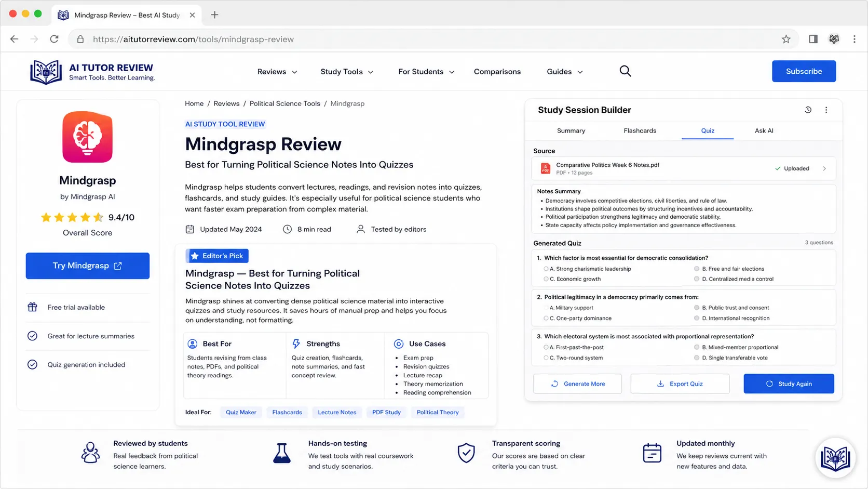Open the Comparisons nav item

click(497, 72)
